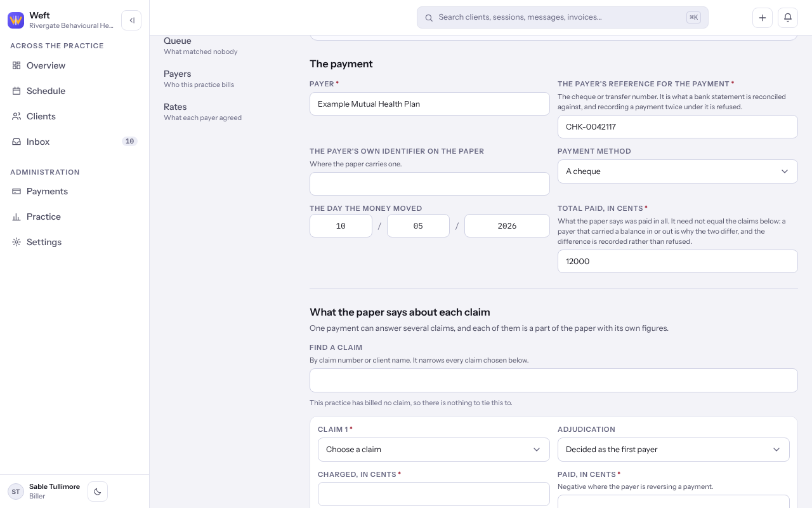Click the Clients people icon
The width and height of the screenshot is (812, 508).
(16, 116)
